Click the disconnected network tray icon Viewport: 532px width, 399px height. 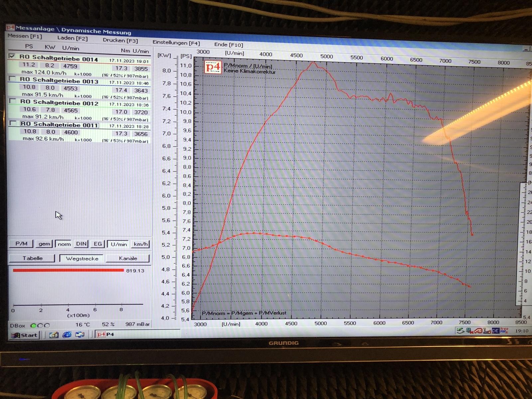pos(469,331)
